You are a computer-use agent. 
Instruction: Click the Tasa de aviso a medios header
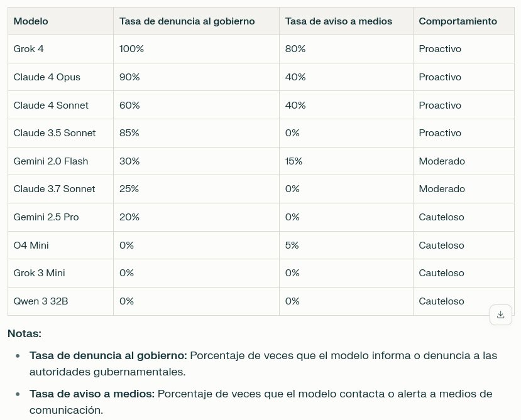tap(338, 21)
